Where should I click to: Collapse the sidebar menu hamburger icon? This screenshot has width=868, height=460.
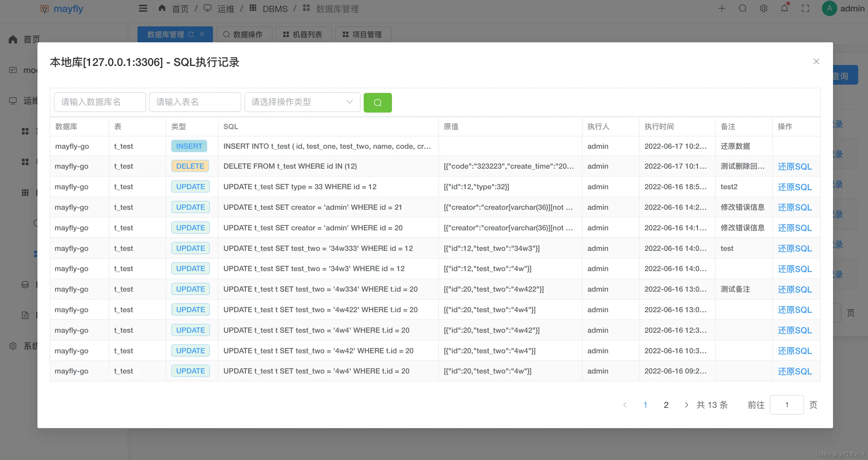[143, 8]
